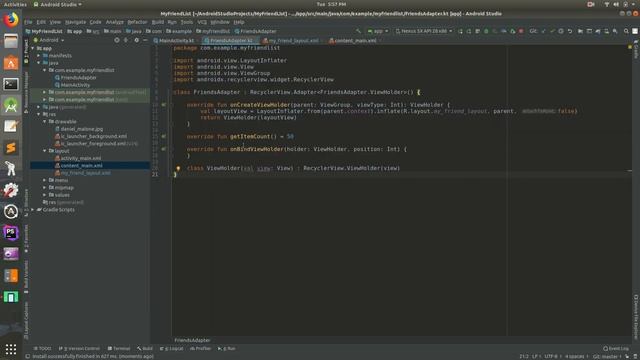Image resolution: width=640 pixels, height=360 pixels.
Task: Click the scroll-from-source target icon in project panel
Action: pyautogui.click(x=117, y=40)
